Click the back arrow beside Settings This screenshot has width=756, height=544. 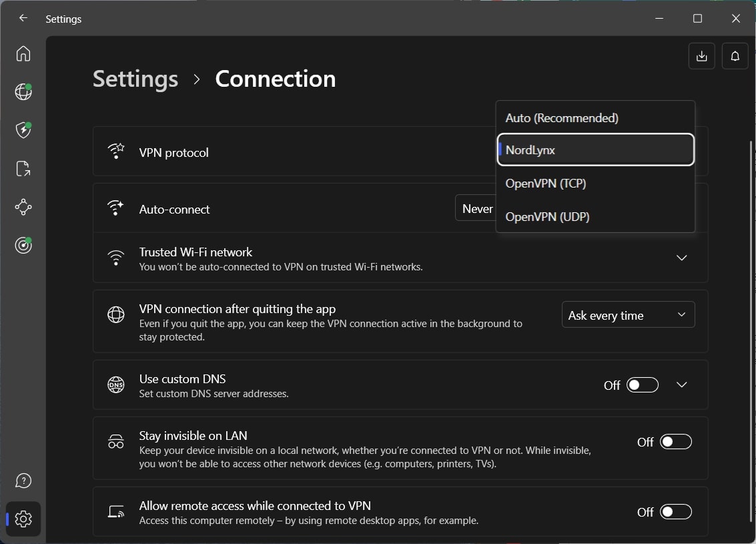[x=23, y=18]
